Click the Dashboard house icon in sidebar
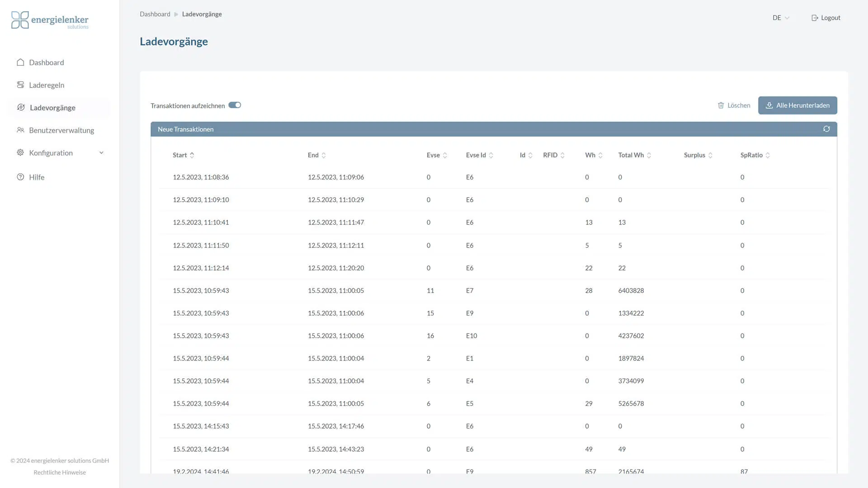Viewport: 868px width, 488px height. click(x=20, y=62)
